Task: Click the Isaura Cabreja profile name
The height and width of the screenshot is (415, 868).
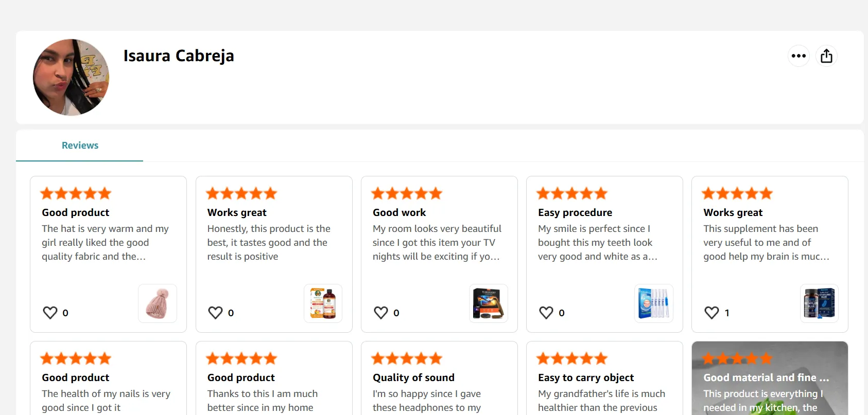Action: click(179, 56)
